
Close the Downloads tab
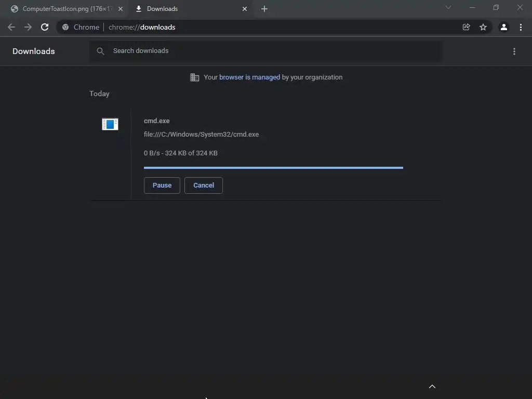245,9
